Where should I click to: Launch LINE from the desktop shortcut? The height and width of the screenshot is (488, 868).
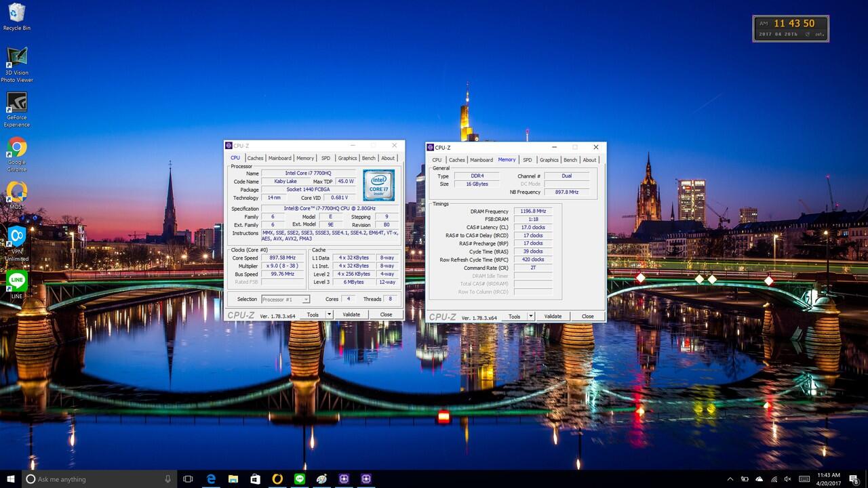point(17,285)
